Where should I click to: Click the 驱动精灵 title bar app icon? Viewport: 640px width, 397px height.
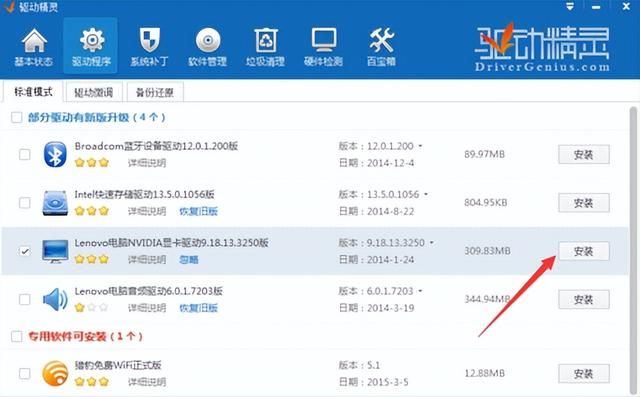point(8,7)
